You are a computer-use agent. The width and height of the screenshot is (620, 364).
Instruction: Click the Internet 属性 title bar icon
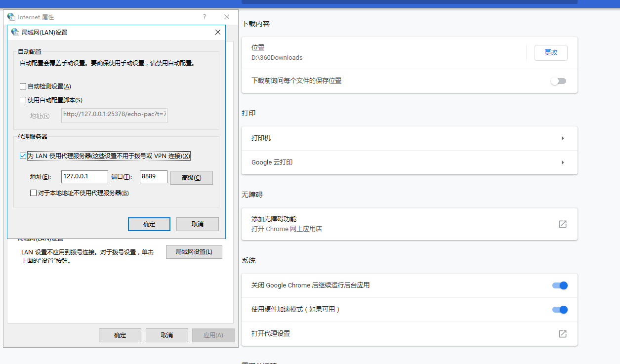[11, 16]
